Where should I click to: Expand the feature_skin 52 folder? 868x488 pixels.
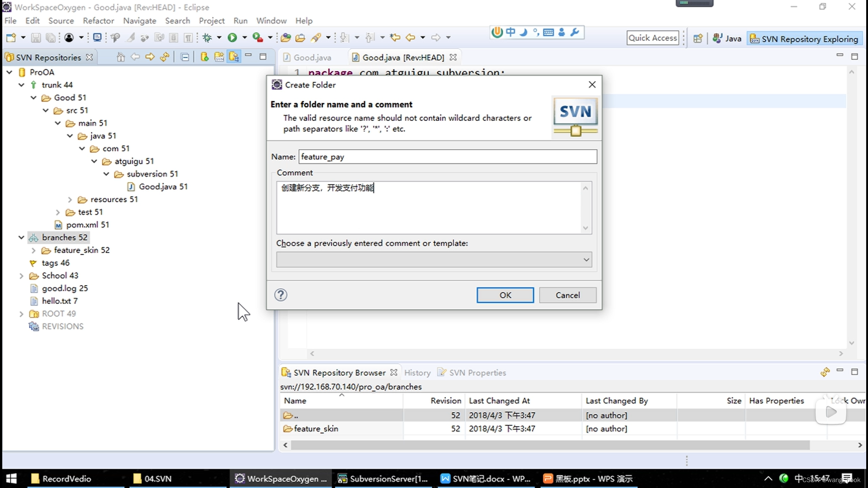click(33, 250)
